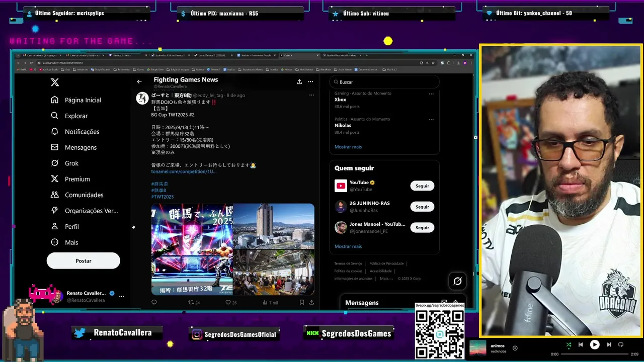View tweet analytics showing 7 mil
Screen dimensions: 644x362
(270, 303)
